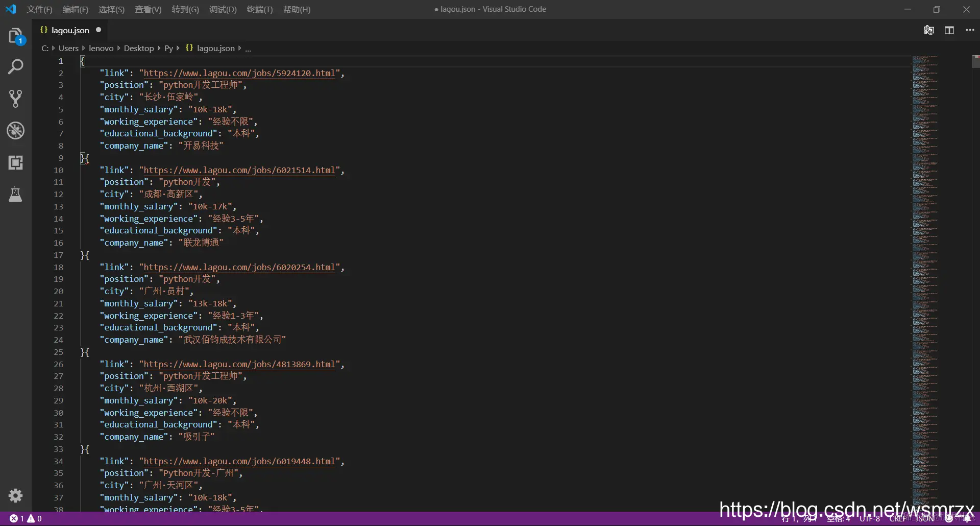Click line number 33 in the gutter
The image size is (980, 526).
click(59, 449)
